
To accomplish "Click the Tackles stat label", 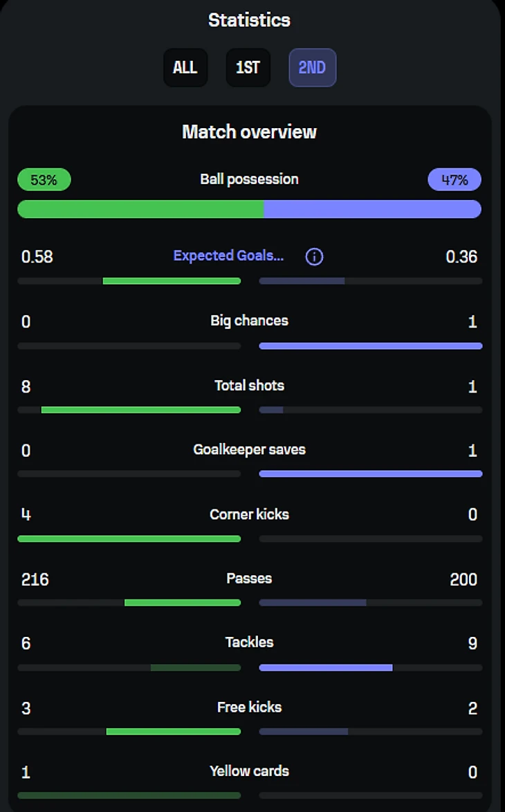I will pyautogui.click(x=249, y=642).
